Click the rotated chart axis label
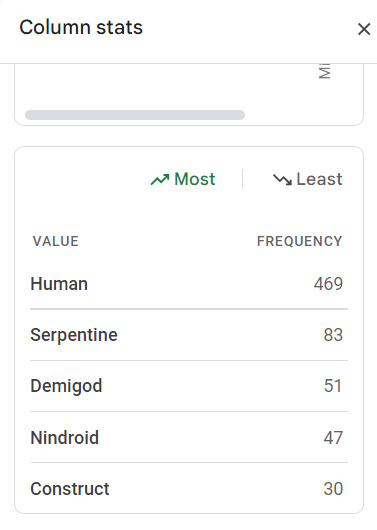 pyautogui.click(x=325, y=71)
